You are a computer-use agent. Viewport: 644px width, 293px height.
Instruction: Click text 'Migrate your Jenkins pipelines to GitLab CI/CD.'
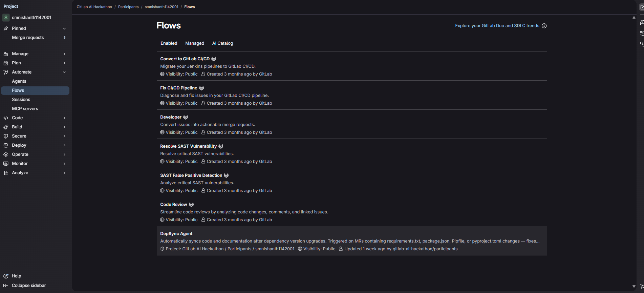[208, 66]
